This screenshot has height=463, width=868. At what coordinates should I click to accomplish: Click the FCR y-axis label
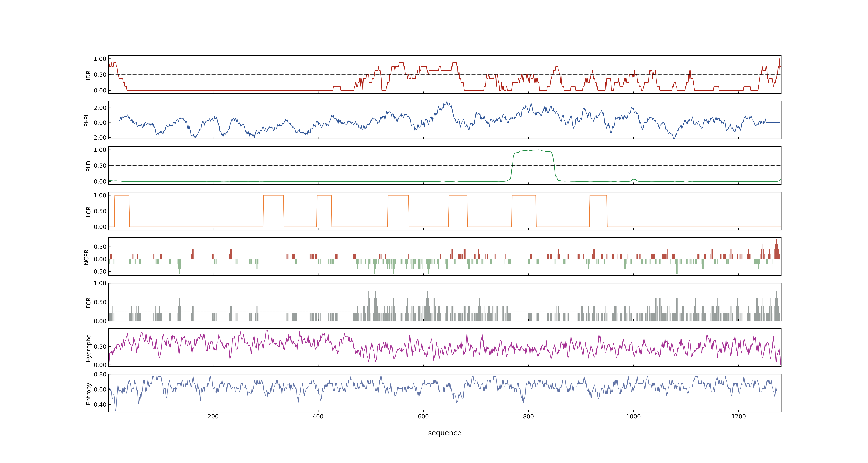(x=88, y=302)
